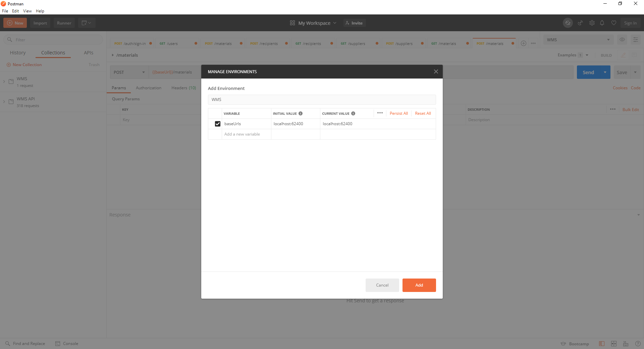The image size is (644, 349).
Task: Click the New Collection link
Action: 24,65
